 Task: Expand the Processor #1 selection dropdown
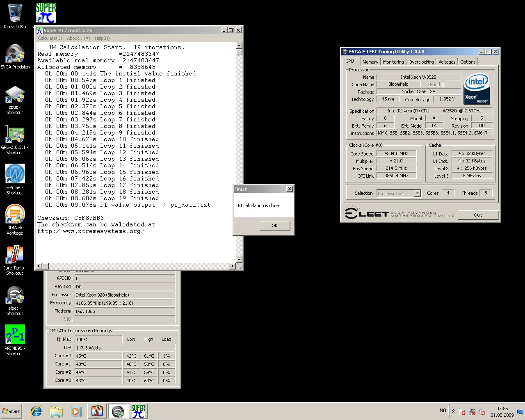tap(417, 193)
